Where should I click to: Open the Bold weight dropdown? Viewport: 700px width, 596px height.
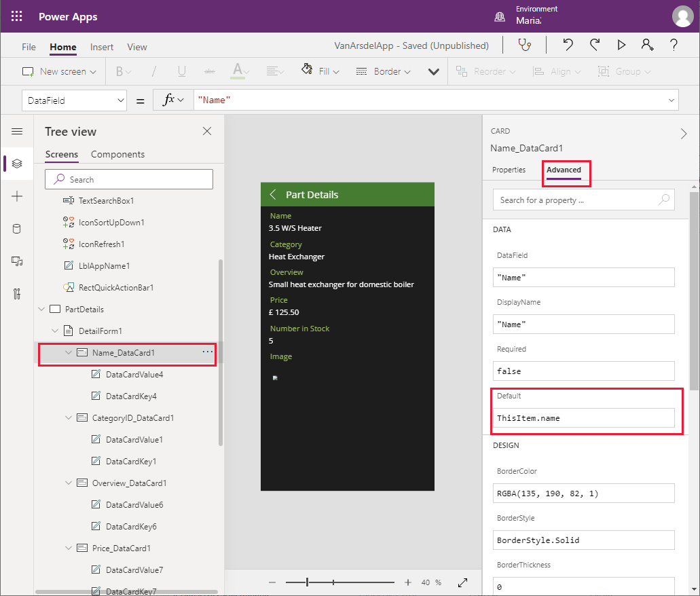click(x=124, y=71)
